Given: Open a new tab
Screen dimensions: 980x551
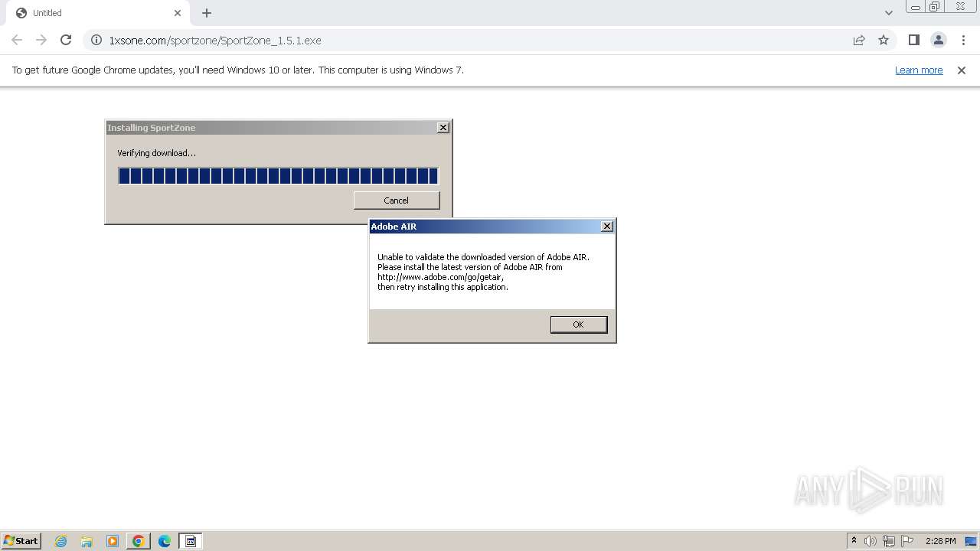Looking at the screenshot, I should 207,13.
